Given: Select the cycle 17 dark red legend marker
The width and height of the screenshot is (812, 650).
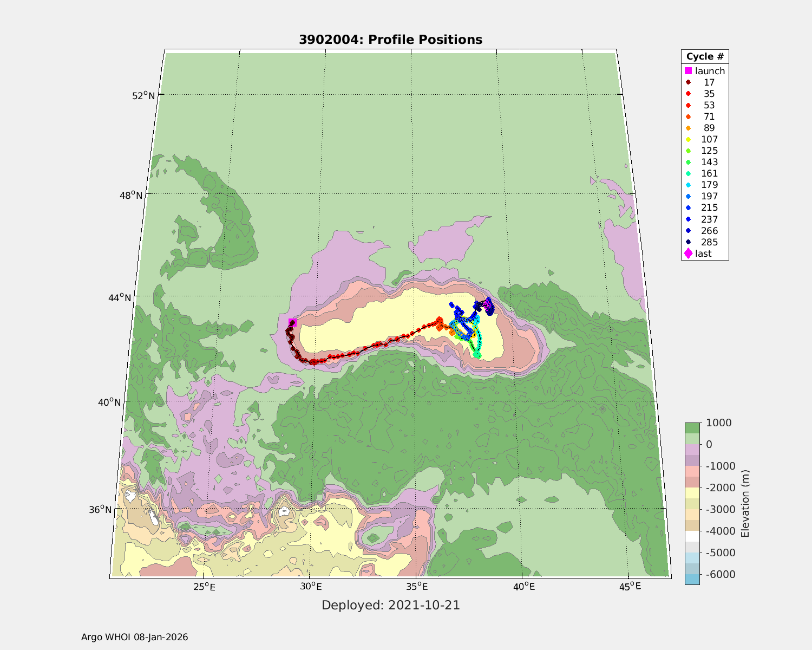Looking at the screenshot, I should (688, 82).
